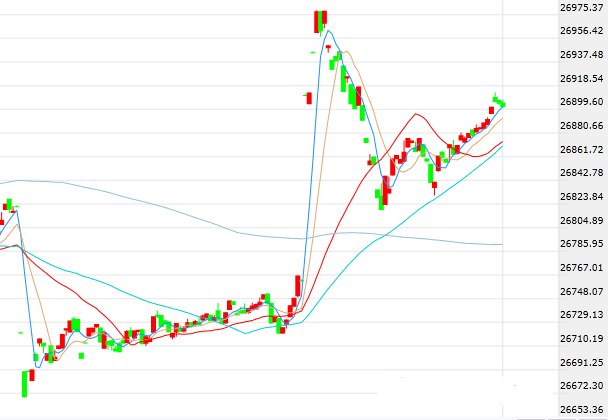608x420 pixels.
Task: Click the large red breakout candle before the gap
Action: tap(297, 286)
